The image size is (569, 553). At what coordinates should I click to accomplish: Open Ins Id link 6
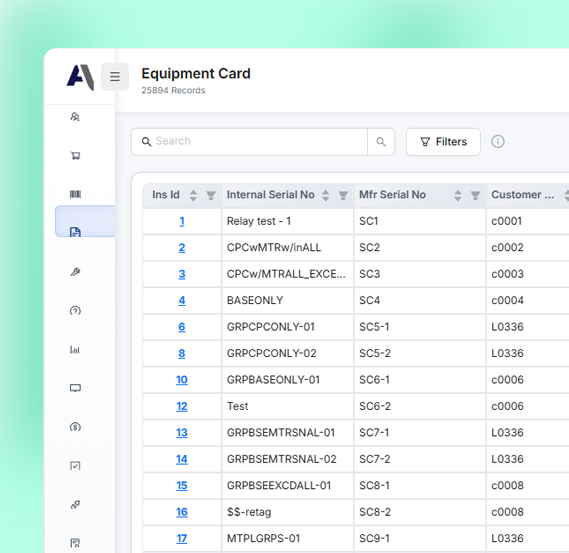(182, 327)
